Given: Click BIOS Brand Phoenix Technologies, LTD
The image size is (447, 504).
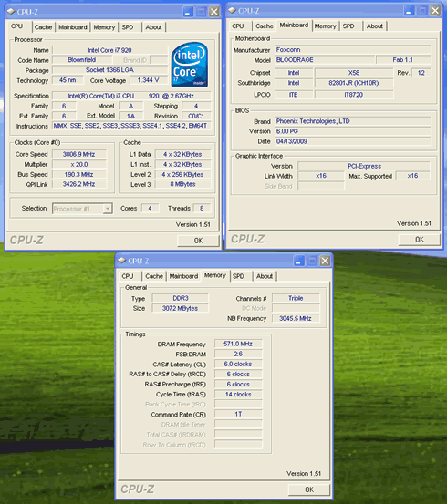Looking at the screenshot, I should [353, 121].
